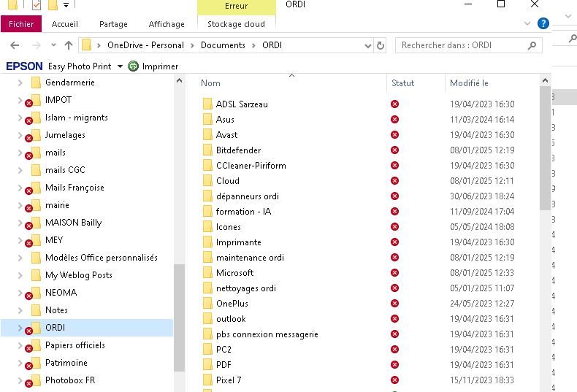Click Documents breadcrumb in address bar
Viewport: 577px width, 392px height.
click(x=223, y=45)
